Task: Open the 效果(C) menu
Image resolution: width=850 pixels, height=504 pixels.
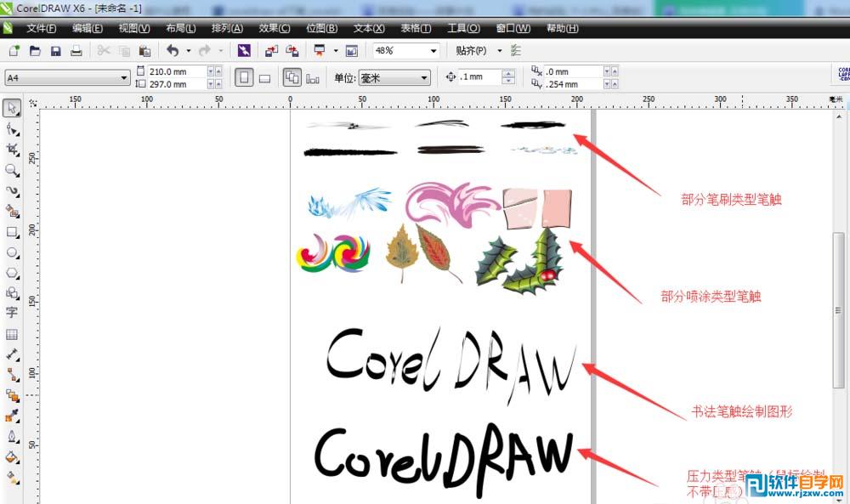Action: click(275, 28)
